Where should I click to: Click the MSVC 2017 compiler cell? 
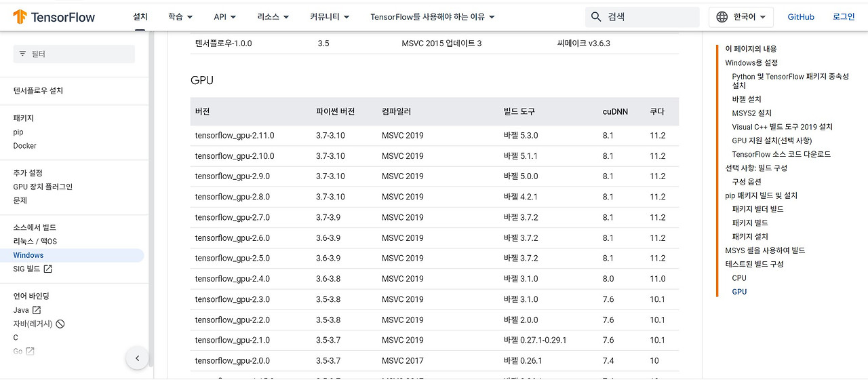click(x=403, y=361)
